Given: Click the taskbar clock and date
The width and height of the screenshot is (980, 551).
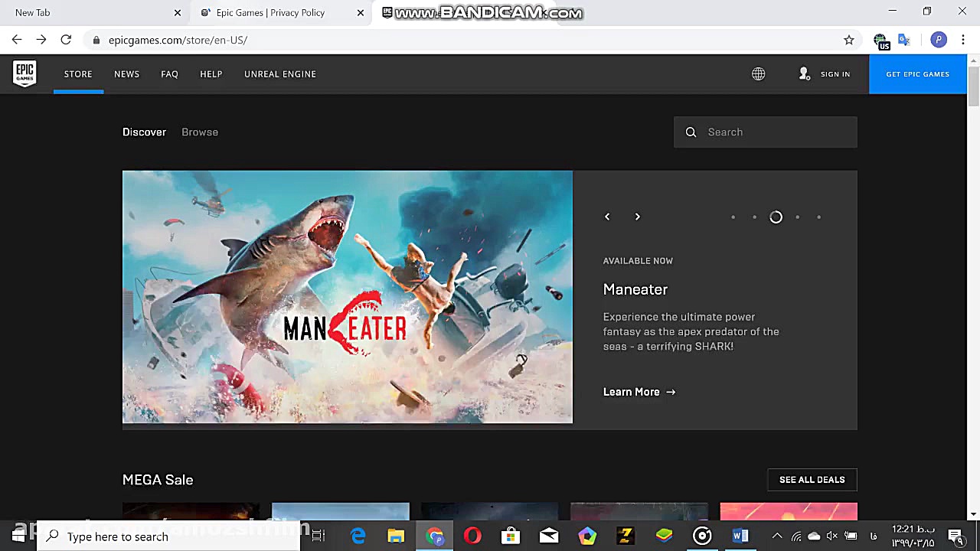Looking at the screenshot, I should pos(913,536).
